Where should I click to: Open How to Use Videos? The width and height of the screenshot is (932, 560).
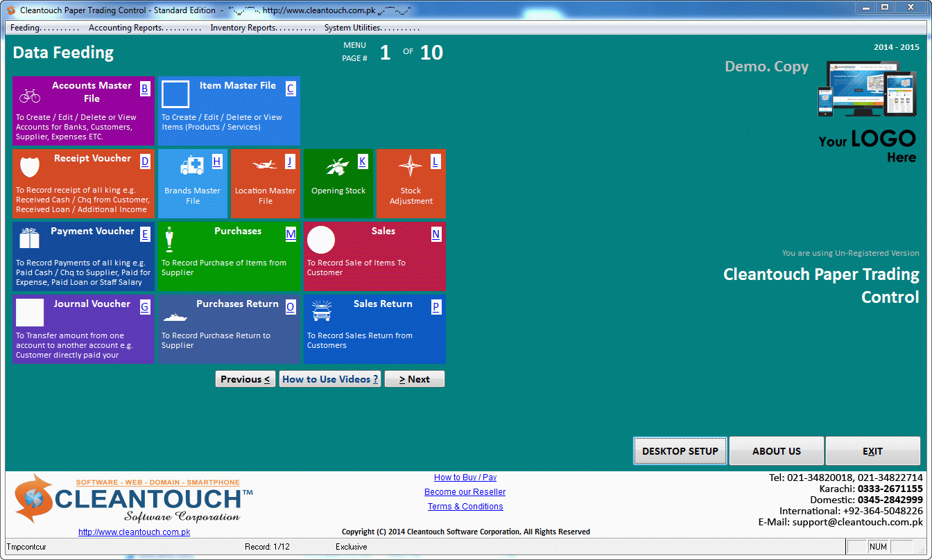click(x=330, y=379)
